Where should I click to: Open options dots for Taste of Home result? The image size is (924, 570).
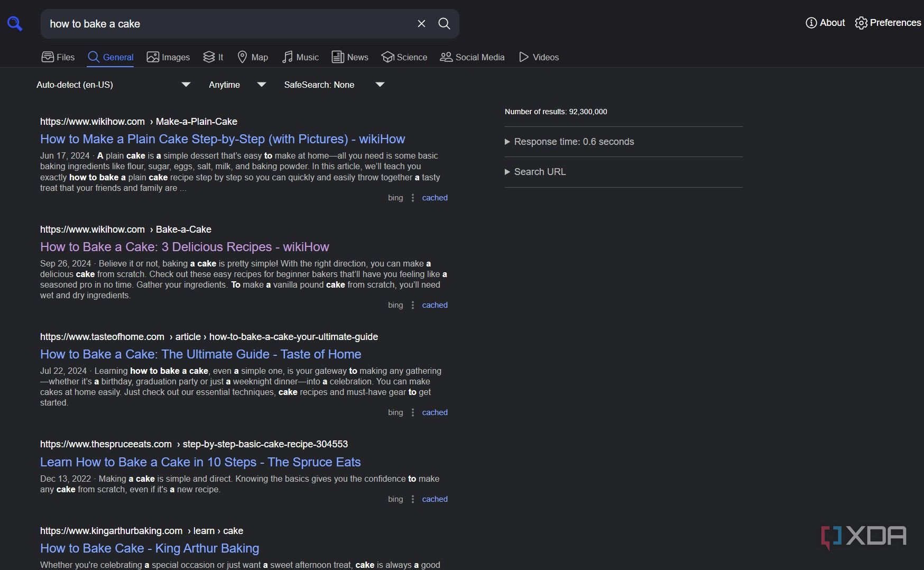pyautogui.click(x=413, y=412)
